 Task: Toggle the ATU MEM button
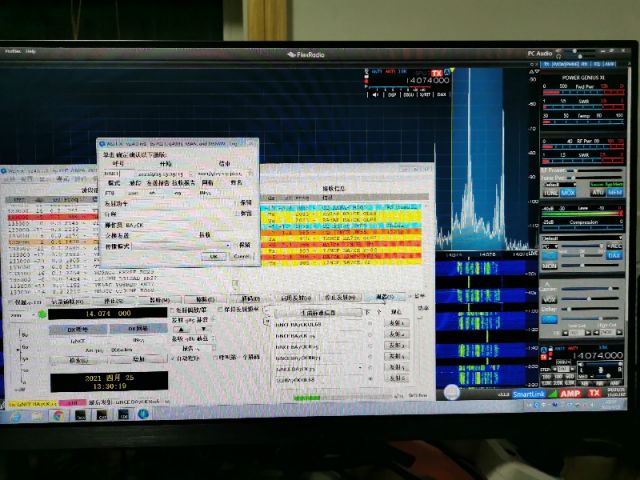[615, 193]
